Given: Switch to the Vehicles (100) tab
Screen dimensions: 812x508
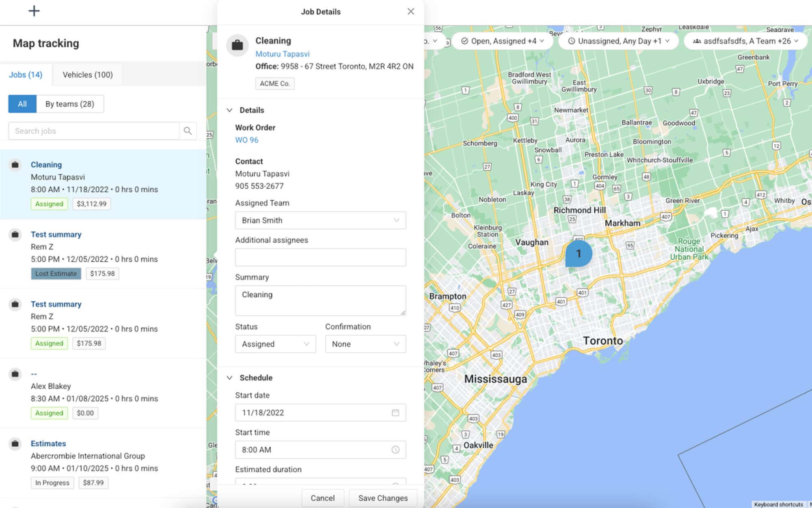Looking at the screenshot, I should pyautogui.click(x=86, y=75).
